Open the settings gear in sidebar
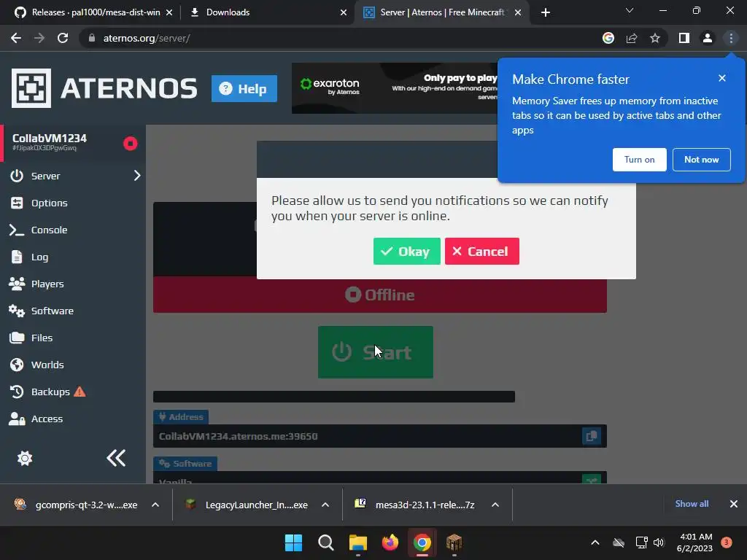The height and width of the screenshot is (560, 747). 25,458
